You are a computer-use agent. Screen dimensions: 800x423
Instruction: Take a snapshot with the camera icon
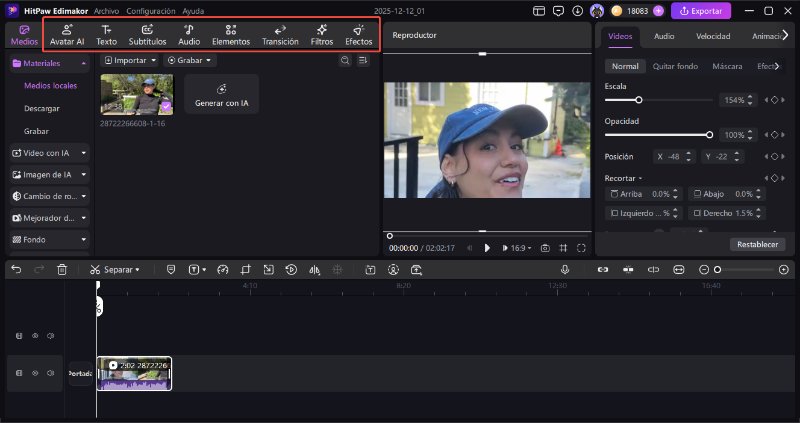coord(545,248)
